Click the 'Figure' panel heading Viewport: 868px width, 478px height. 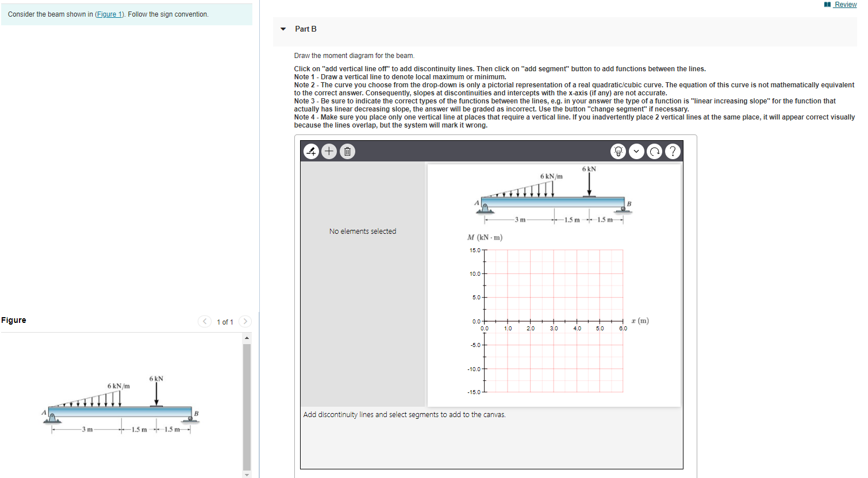(14, 320)
